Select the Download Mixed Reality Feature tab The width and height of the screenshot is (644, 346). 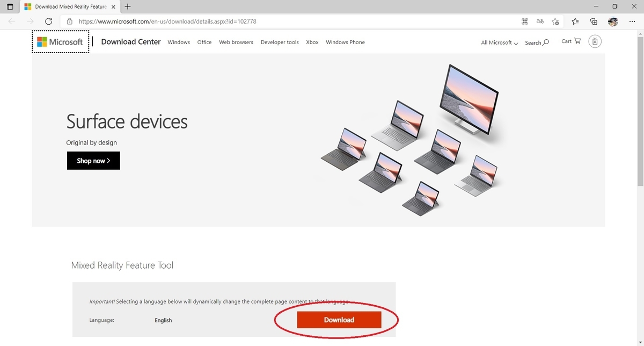pyautogui.click(x=70, y=7)
